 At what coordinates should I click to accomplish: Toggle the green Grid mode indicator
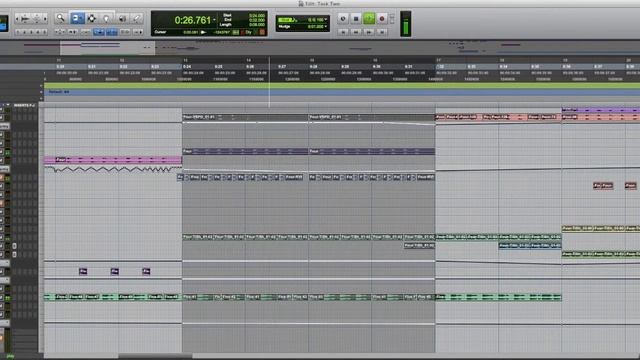[287, 20]
